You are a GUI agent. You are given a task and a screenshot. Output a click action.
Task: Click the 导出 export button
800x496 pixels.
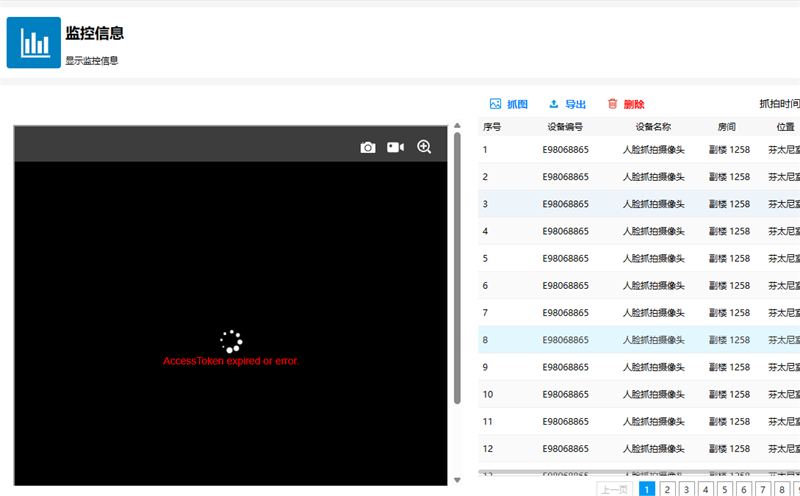pyautogui.click(x=567, y=104)
